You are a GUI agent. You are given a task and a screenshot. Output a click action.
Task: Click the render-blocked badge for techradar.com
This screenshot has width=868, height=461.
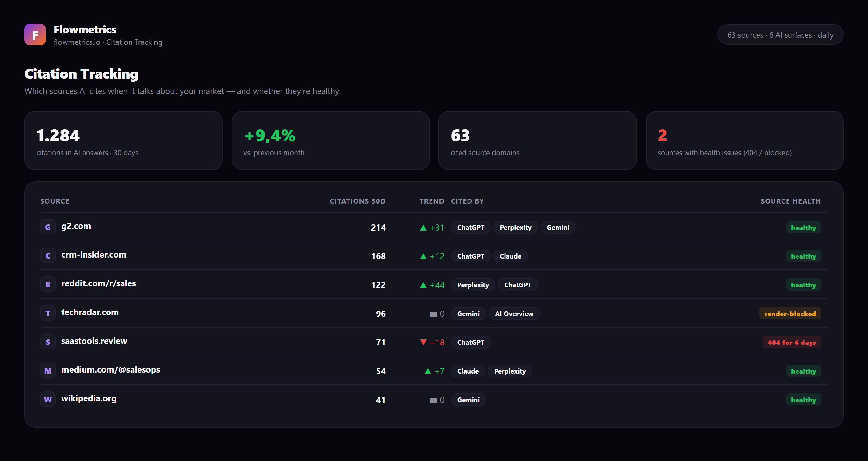click(x=790, y=314)
